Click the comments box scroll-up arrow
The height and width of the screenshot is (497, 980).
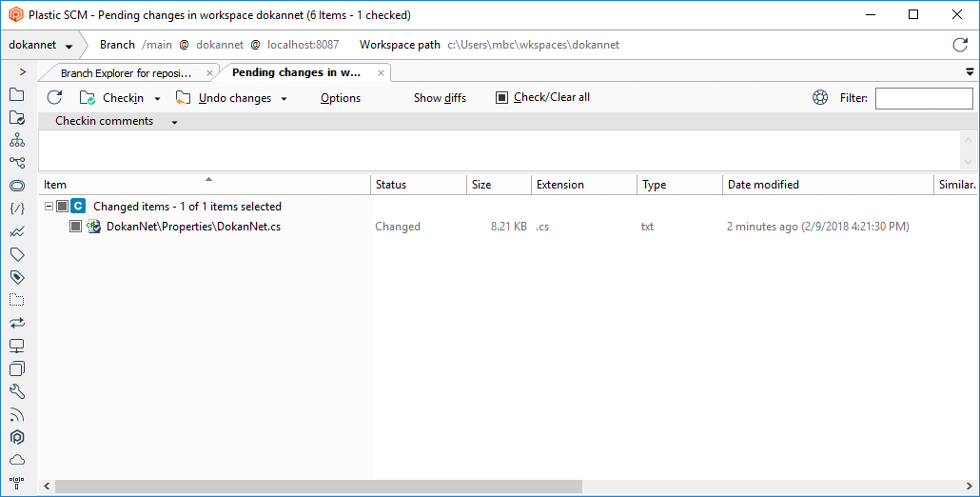pyautogui.click(x=969, y=140)
